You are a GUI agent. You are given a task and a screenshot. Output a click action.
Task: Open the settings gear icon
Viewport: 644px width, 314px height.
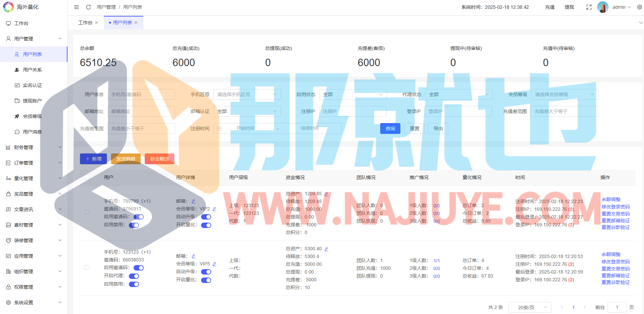(x=639, y=7)
